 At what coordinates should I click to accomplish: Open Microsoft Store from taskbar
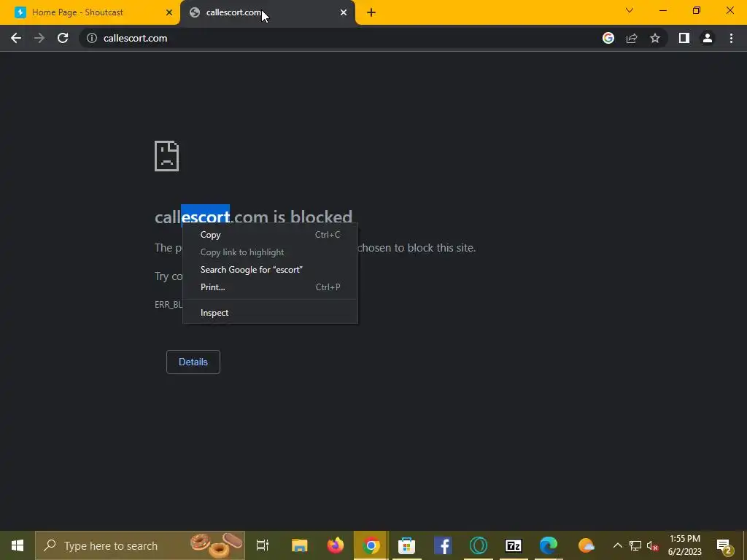[x=407, y=545]
